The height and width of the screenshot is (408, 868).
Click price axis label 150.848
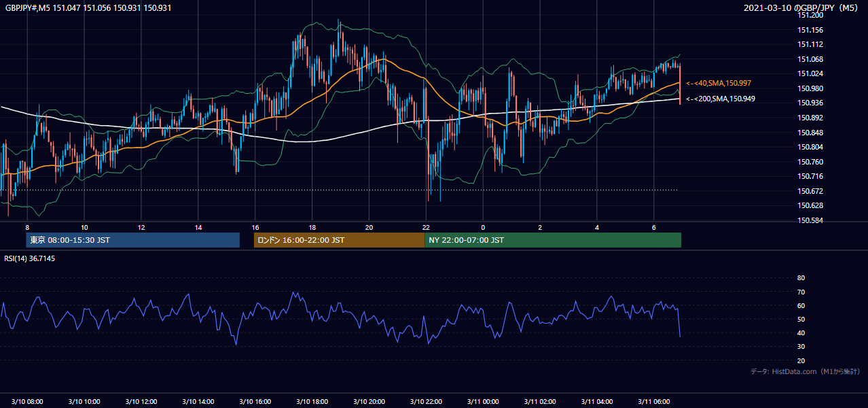coord(810,133)
